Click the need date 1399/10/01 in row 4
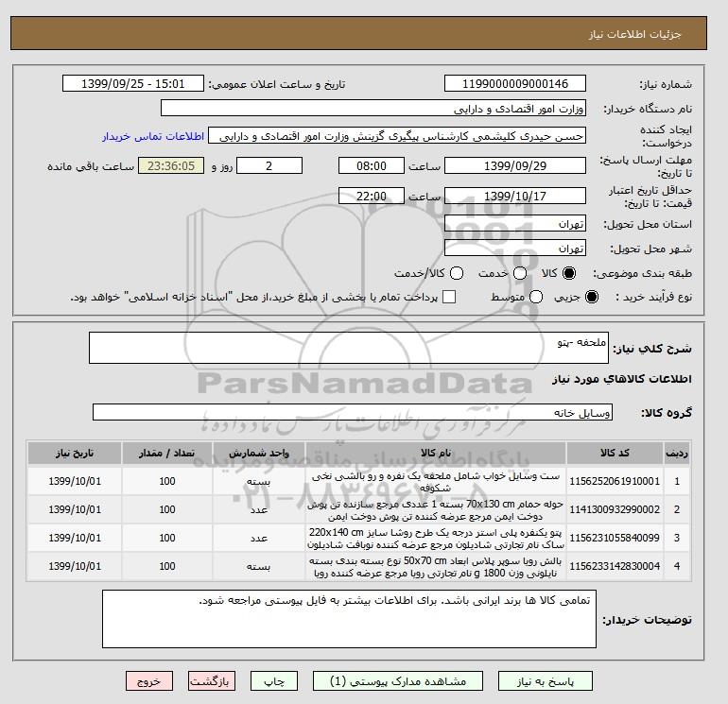This screenshot has height=704, width=728. point(75,566)
